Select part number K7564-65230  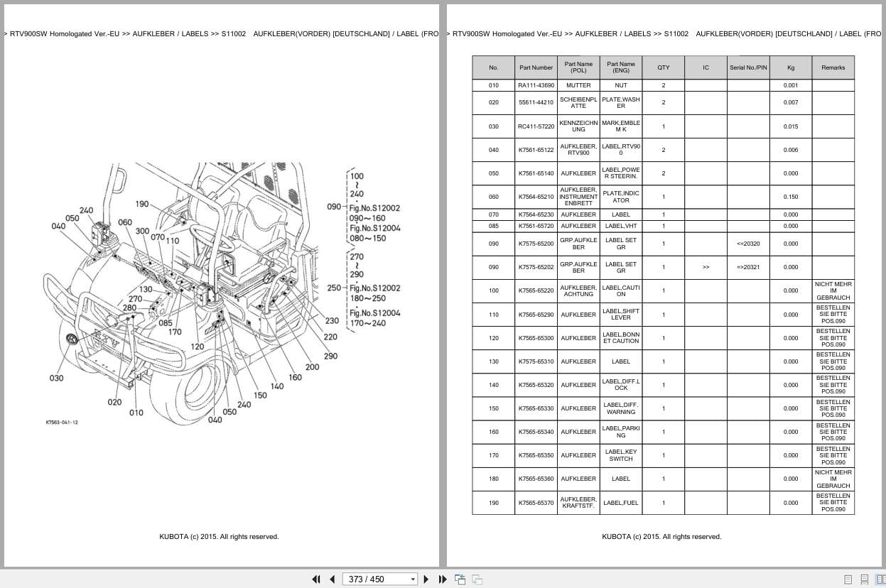(536, 214)
